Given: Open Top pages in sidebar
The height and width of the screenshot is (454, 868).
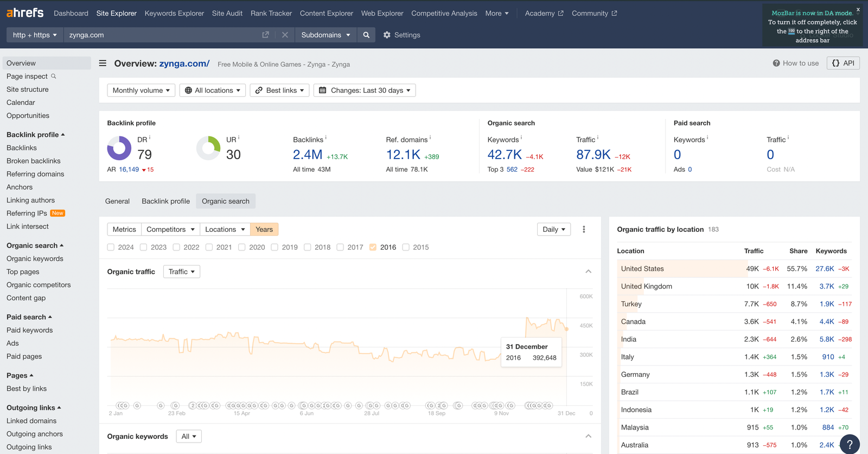Looking at the screenshot, I should tap(23, 272).
